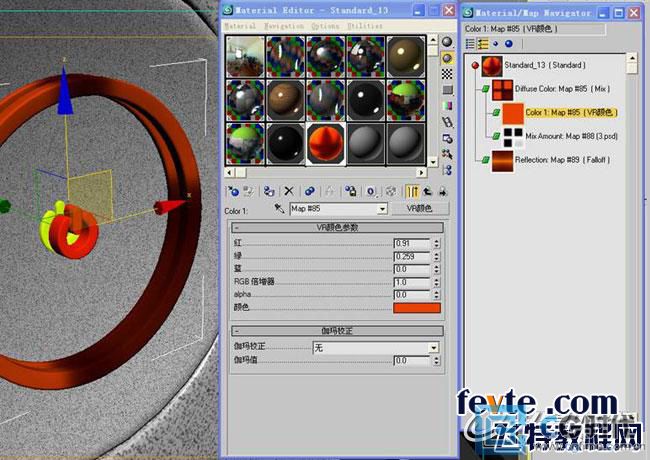Click the Get Material icon

pyautogui.click(x=233, y=191)
